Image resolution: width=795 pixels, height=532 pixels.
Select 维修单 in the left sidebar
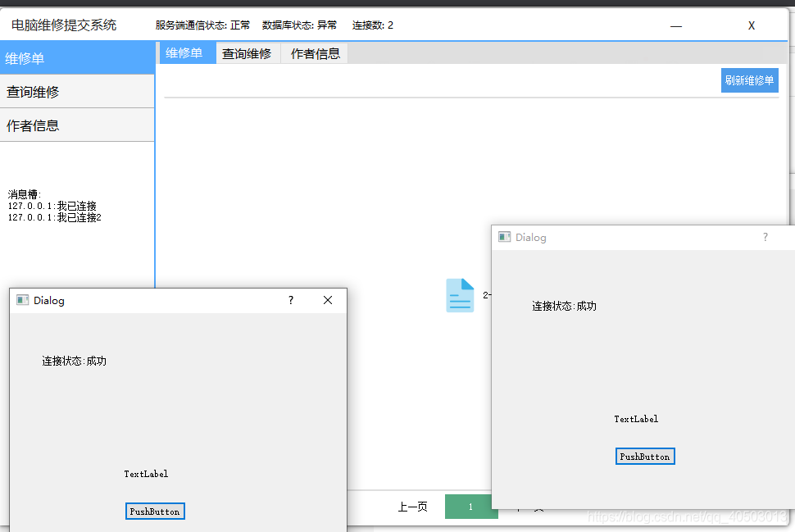(77, 58)
